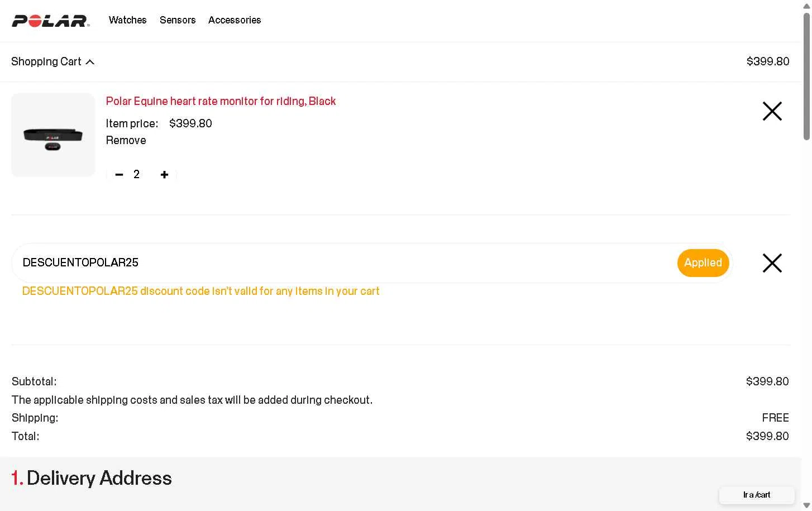
Task: Remove product using the X icon
Action: point(772,111)
